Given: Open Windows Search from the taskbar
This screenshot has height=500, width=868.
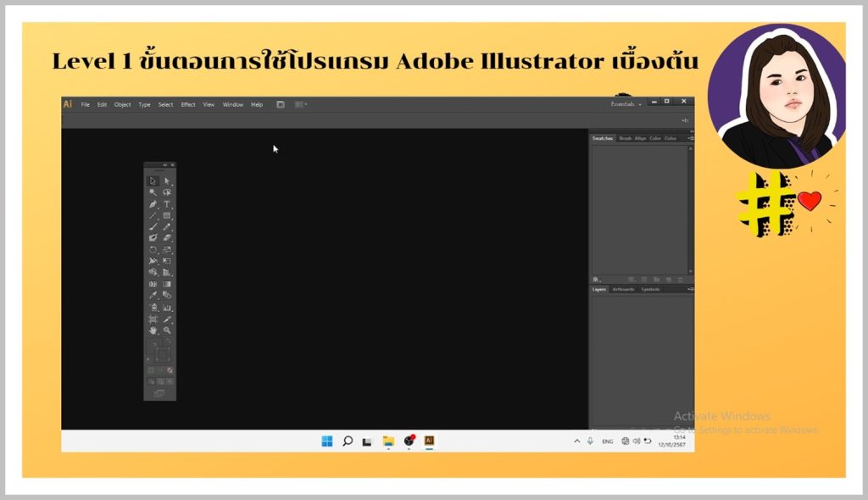Looking at the screenshot, I should point(348,441).
